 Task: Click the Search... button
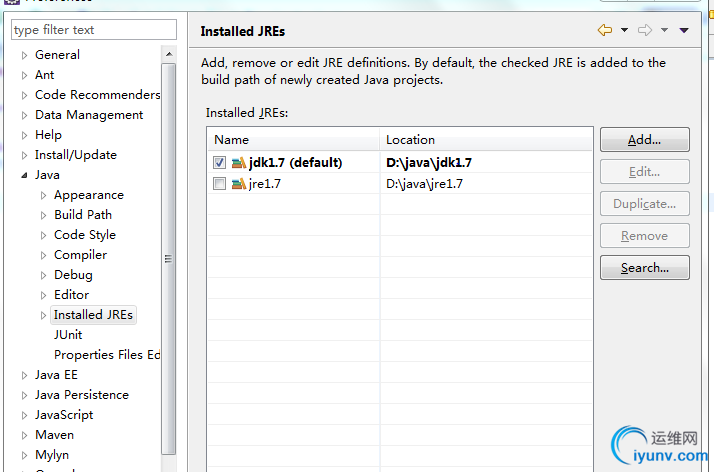click(x=644, y=268)
